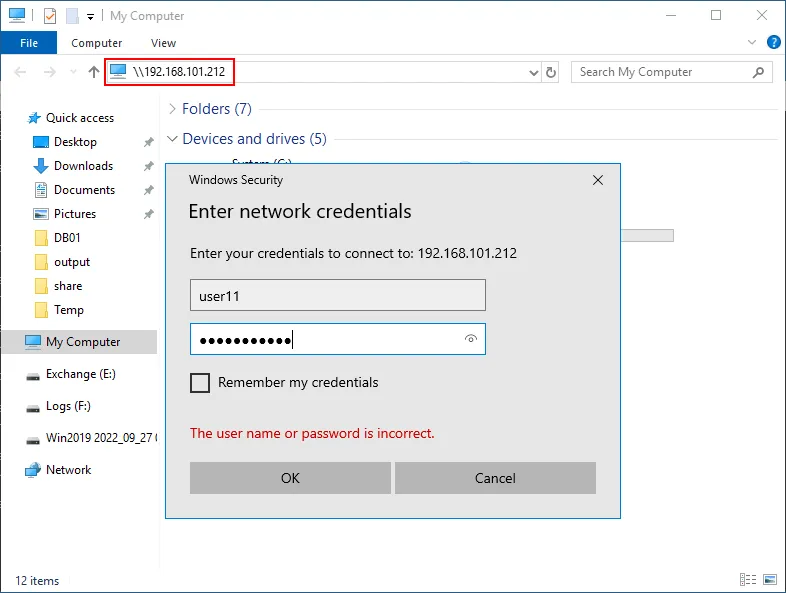Click the username field containing user11
The height and width of the screenshot is (593, 786).
337,296
